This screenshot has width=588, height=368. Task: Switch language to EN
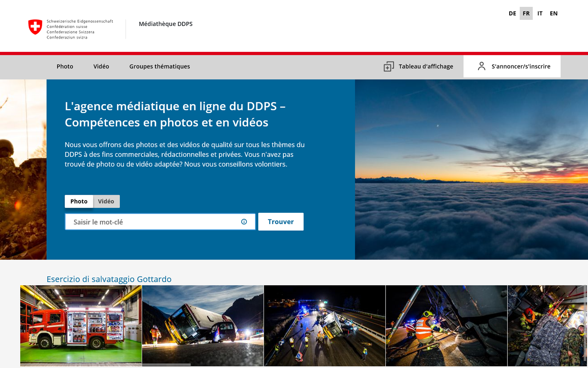[x=553, y=13]
